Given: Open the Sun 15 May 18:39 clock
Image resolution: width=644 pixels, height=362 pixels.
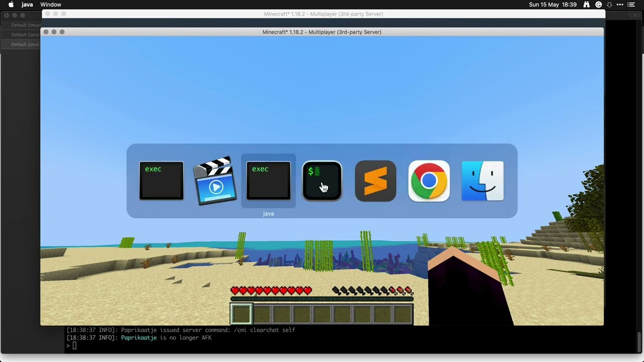Looking at the screenshot, I should pos(553,5).
